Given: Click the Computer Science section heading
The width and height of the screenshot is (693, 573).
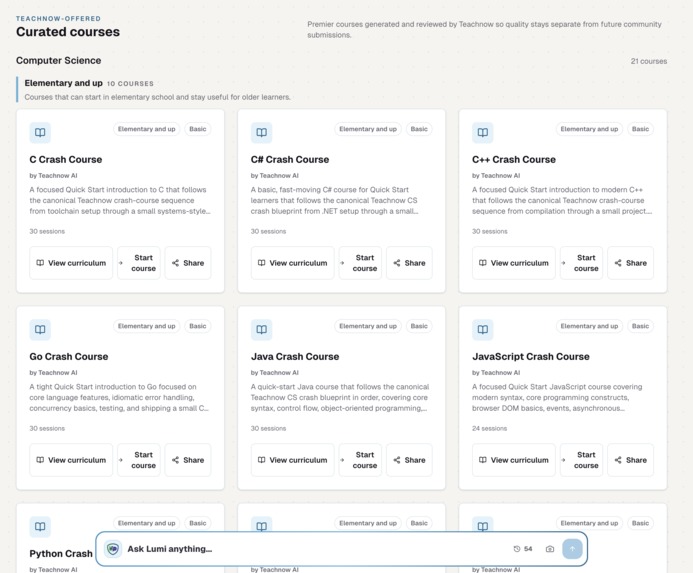Looking at the screenshot, I should click(59, 61).
